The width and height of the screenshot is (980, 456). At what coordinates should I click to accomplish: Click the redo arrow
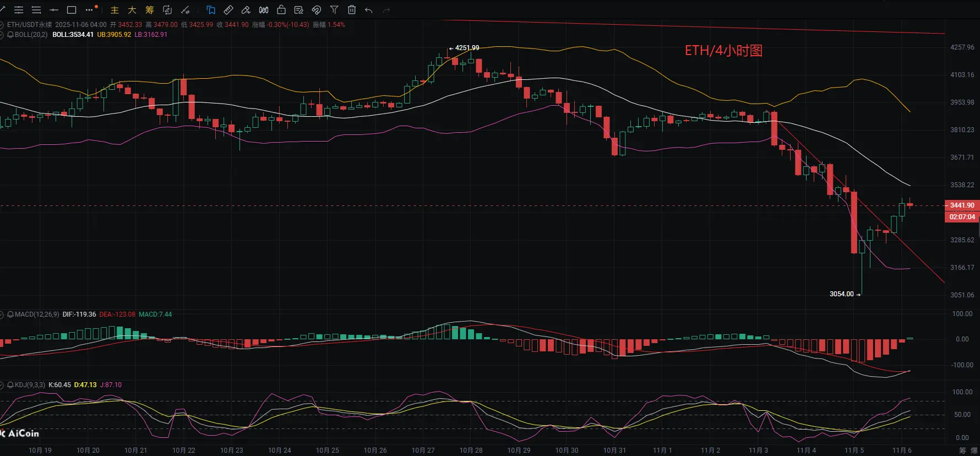pos(386,10)
